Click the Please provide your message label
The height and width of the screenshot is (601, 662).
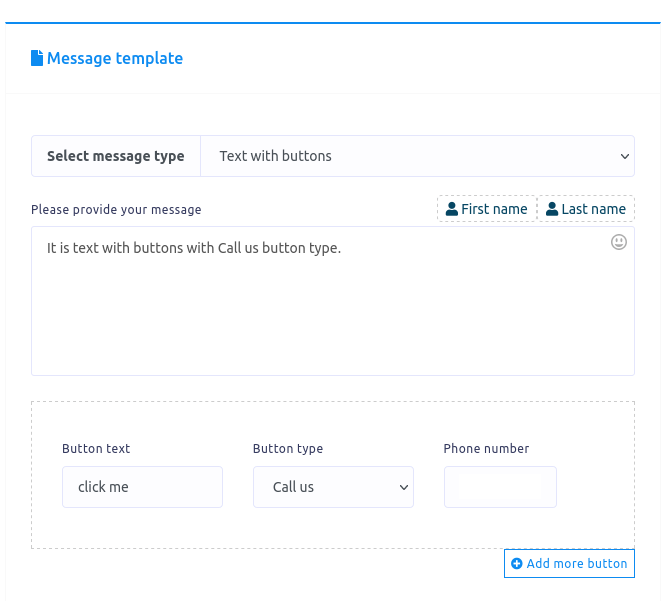click(116, 210)
